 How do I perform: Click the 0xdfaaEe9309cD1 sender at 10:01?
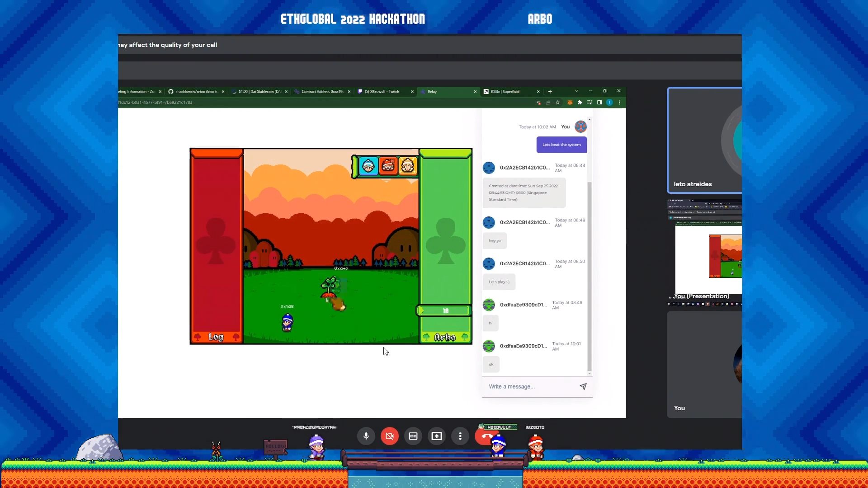point(524,346)
